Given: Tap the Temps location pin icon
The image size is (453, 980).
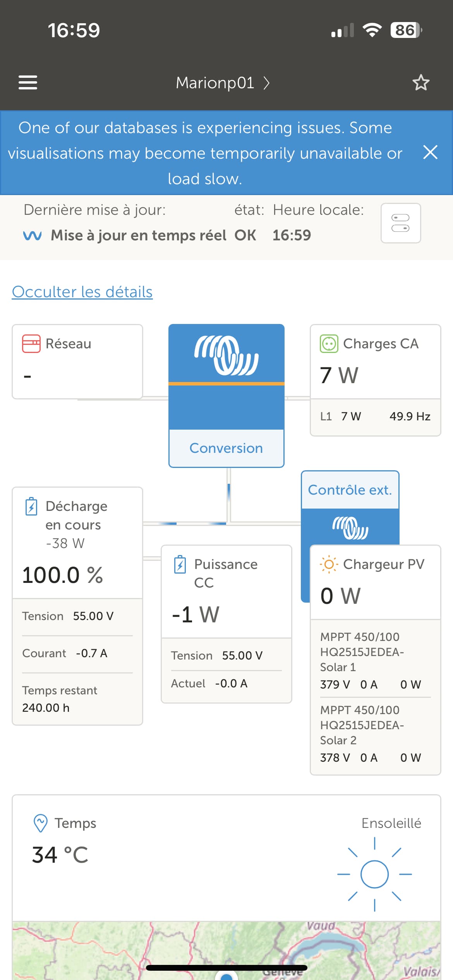Looking at the screenshot, I should pyautogui.click(x=41, y=823).
